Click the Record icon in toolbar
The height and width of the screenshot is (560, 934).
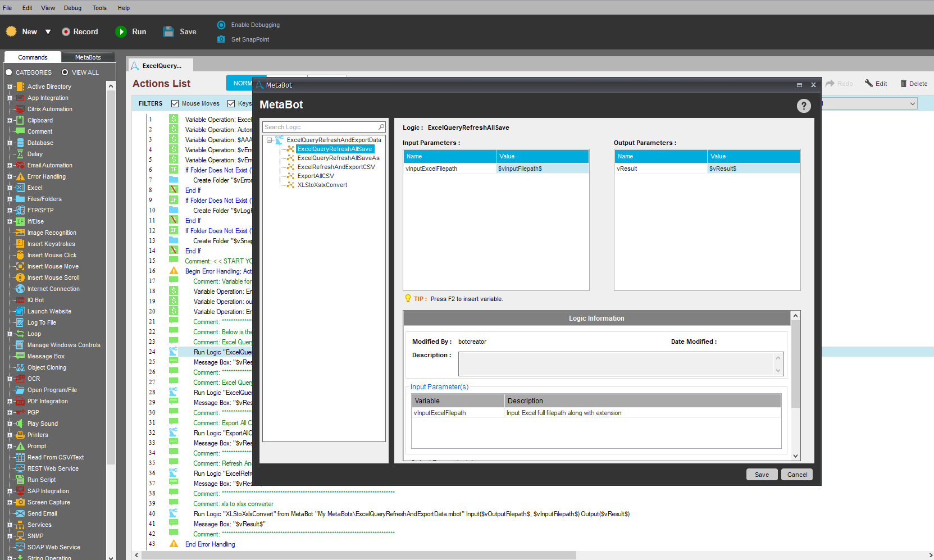point(66,32)
